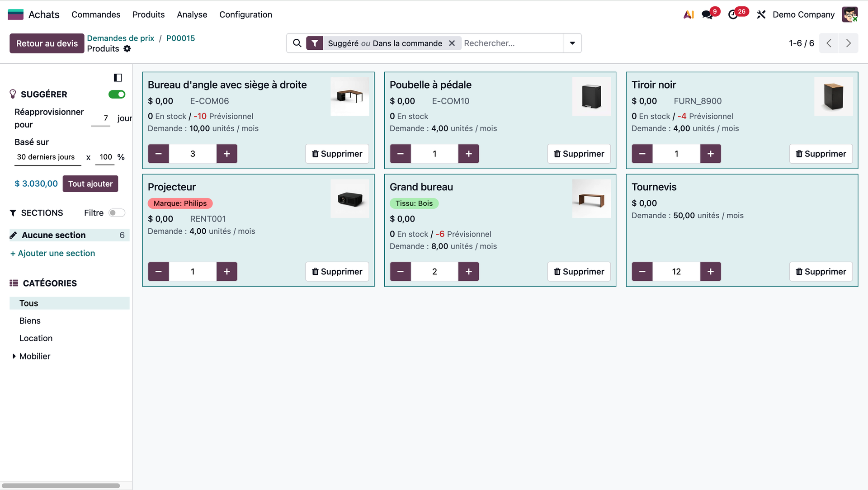Expand the Mobilier category
The width and height of the screenshot is (868, 490).
pyautogui.click(x=14, y=356)
